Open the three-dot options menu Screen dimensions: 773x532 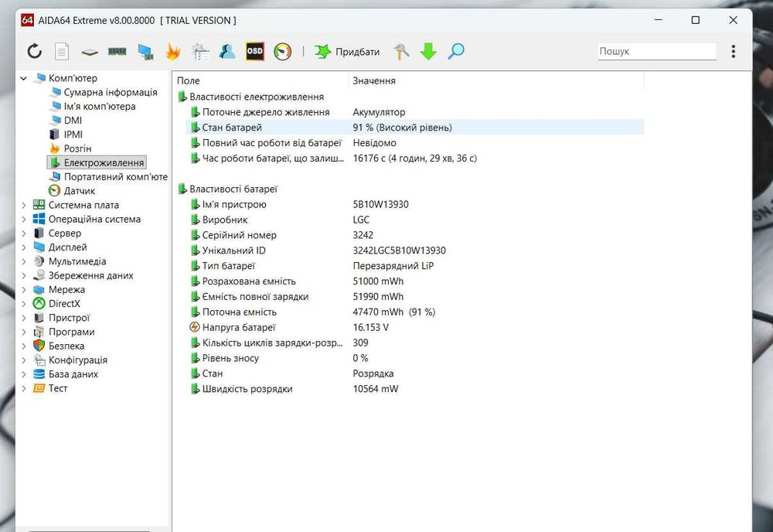[x=733, y=51]
